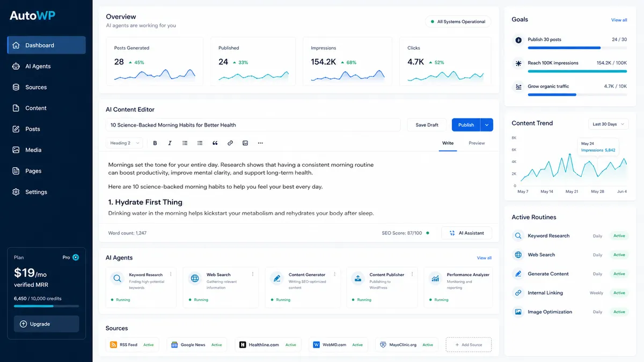Insert a blockquote
This screenshot has height=362, width=644.
point(215,143)
